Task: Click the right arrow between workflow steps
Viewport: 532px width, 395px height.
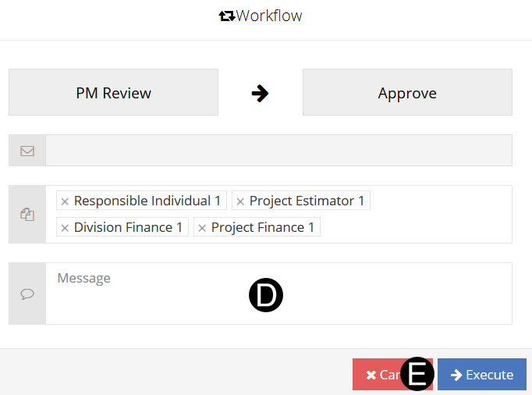Action: 260,93
